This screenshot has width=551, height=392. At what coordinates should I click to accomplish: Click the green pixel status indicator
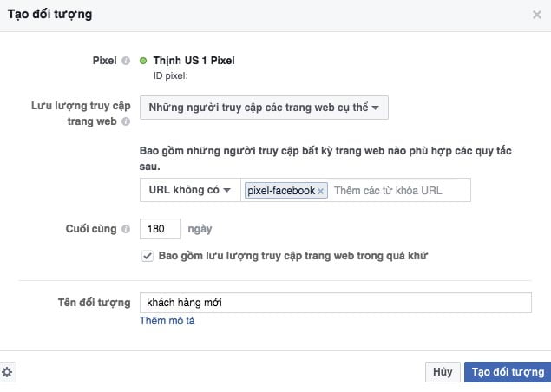point(143,61)
